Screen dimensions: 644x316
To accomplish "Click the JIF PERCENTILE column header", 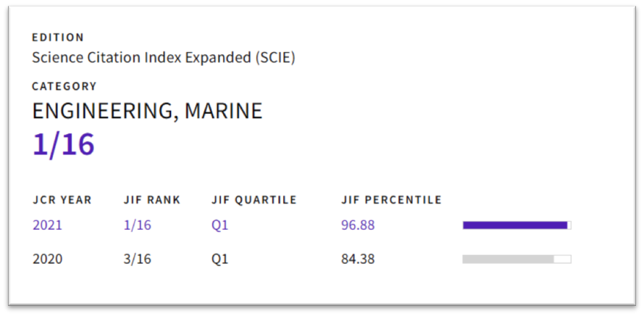I will click(x=391, y=200).
